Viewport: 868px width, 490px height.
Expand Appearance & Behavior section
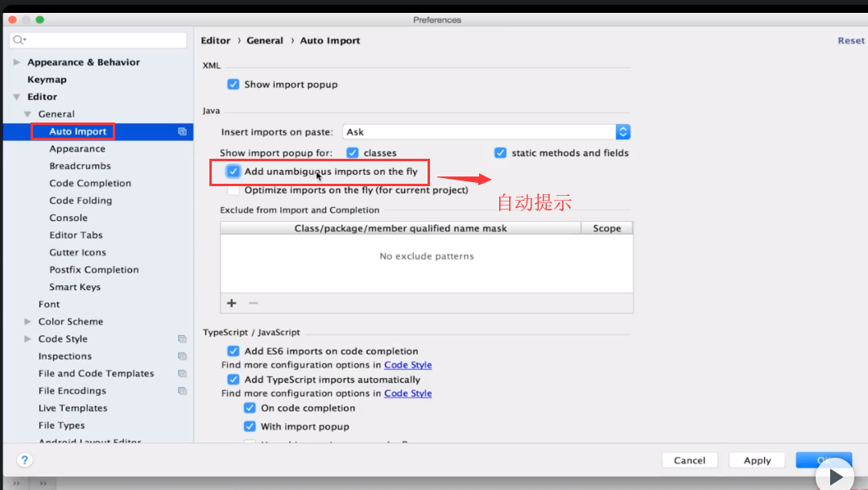tap(17, 62)
